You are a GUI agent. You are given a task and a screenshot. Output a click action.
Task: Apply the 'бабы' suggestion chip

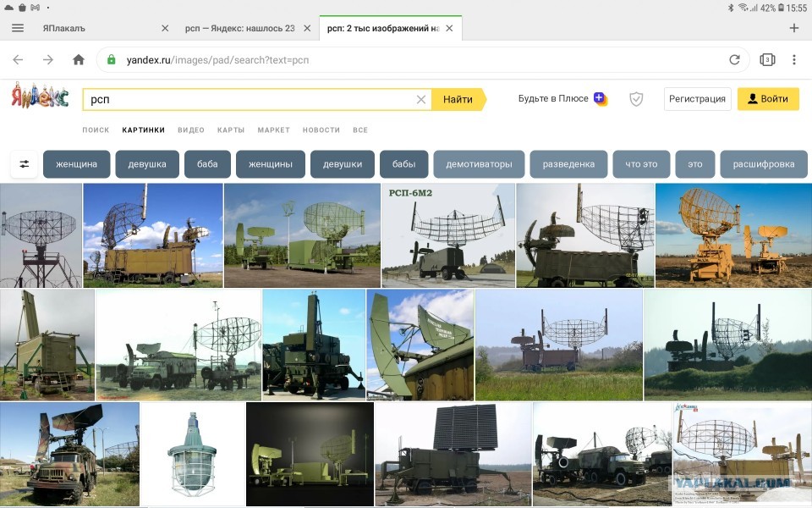pyautogui.click(x=404, y=164)
